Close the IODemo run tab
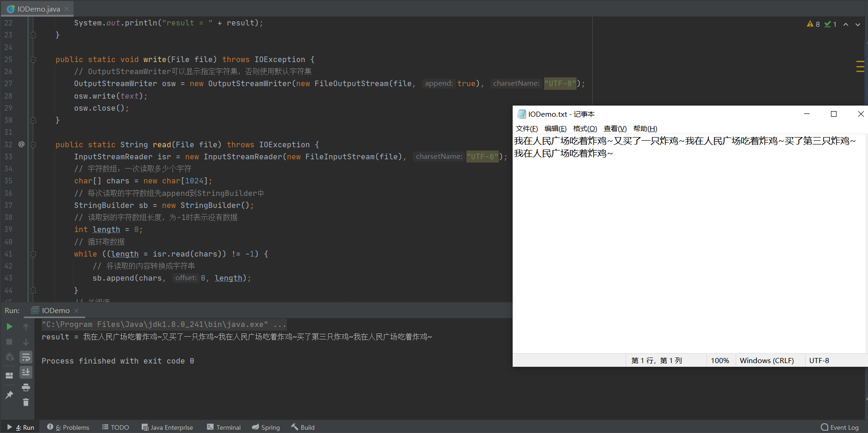The image size is (868, 433). (77, 311)
